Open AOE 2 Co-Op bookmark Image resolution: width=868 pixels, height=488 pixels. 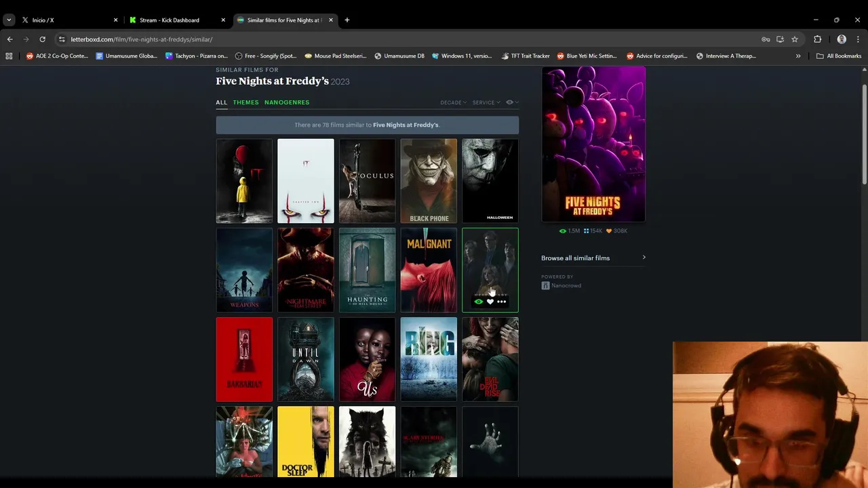point(57,56)
